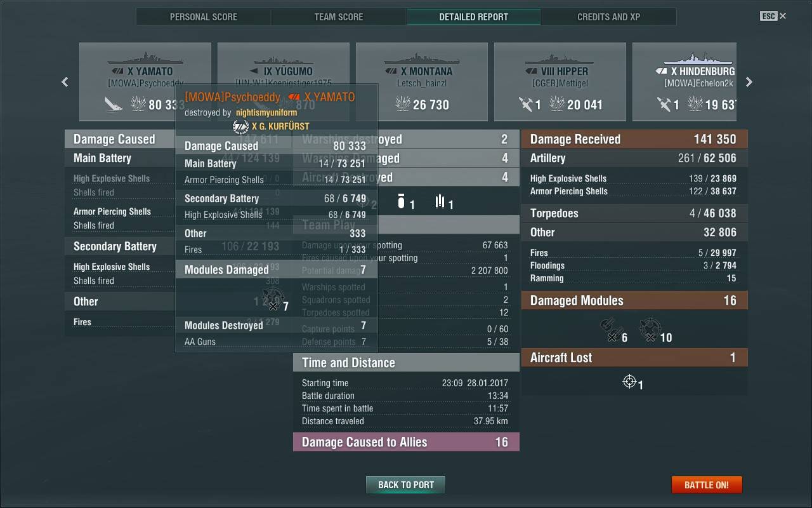The width and height of the screenshot is (812, 508).
Task: Select the X Yamato ship card
Action: 145,81
